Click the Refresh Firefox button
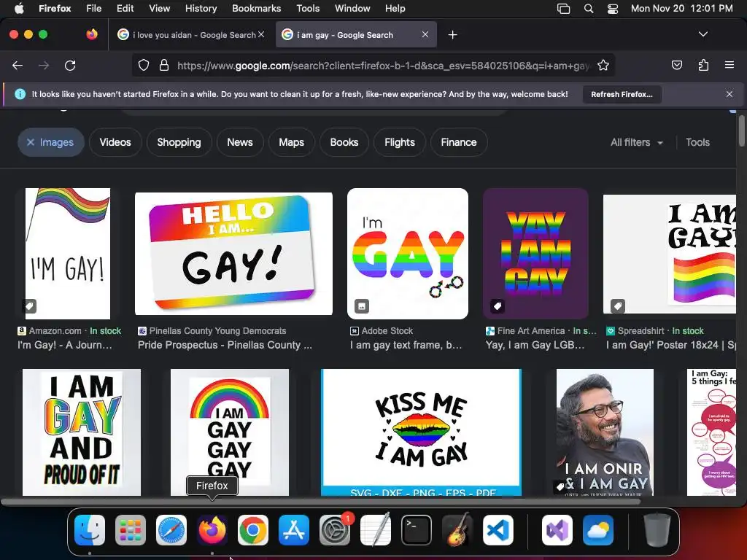Screen dimensions: 747x560 coord(622,94)
